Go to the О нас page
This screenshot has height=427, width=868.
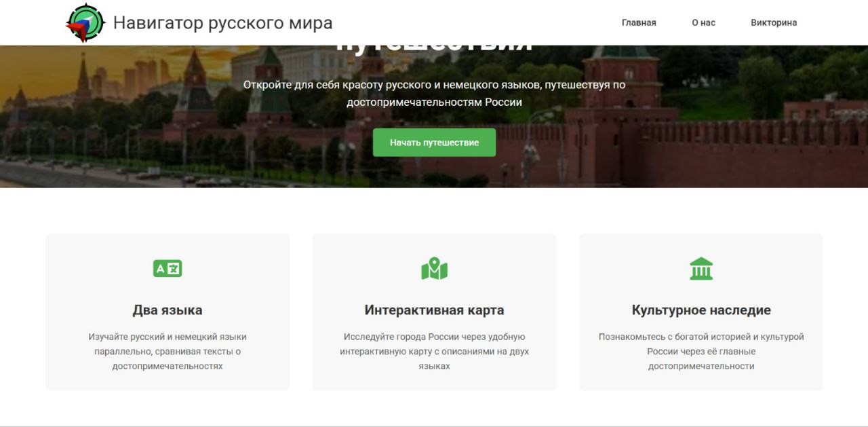click(x=703, y=22)
